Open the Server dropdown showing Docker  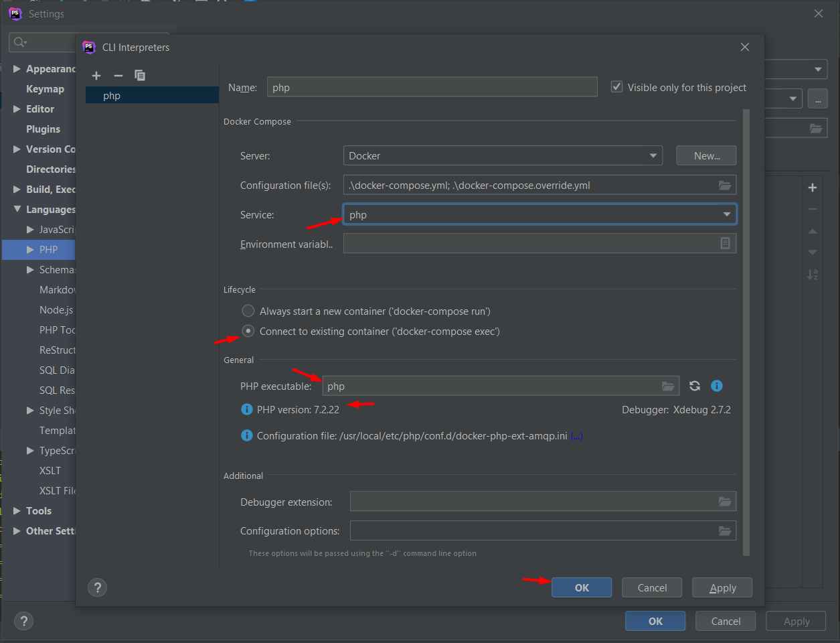click(x=503, y=155)
